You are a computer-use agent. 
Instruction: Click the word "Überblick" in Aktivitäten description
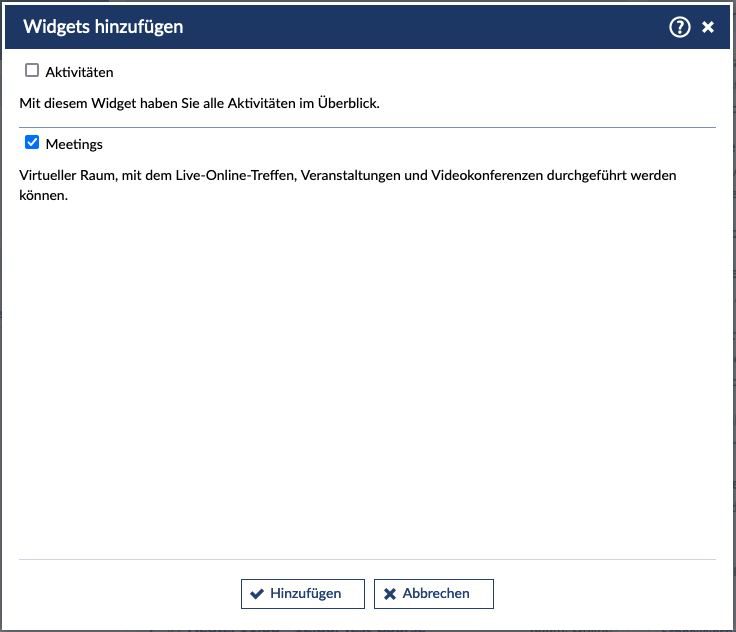click(x=347, y=102)
